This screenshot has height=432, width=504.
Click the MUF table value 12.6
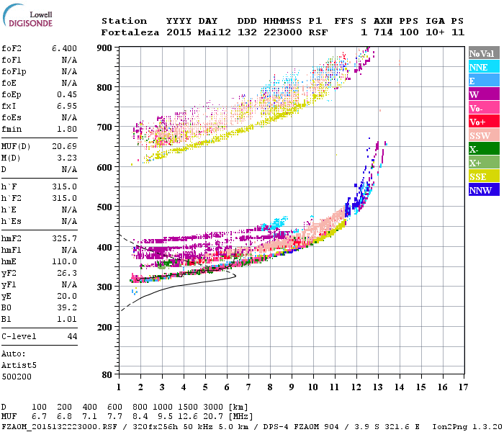coord(188,417)
